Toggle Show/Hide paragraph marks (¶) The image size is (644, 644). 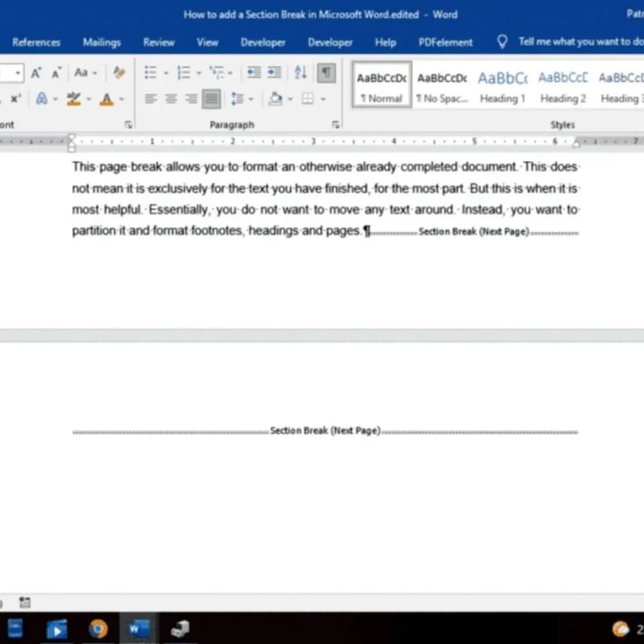click(x=326, y=72)
